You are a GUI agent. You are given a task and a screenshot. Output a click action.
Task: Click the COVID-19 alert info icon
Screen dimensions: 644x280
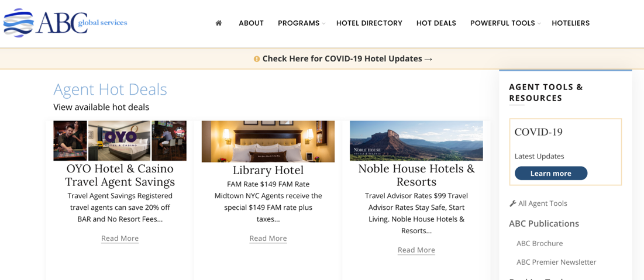[x=256, y=59]
